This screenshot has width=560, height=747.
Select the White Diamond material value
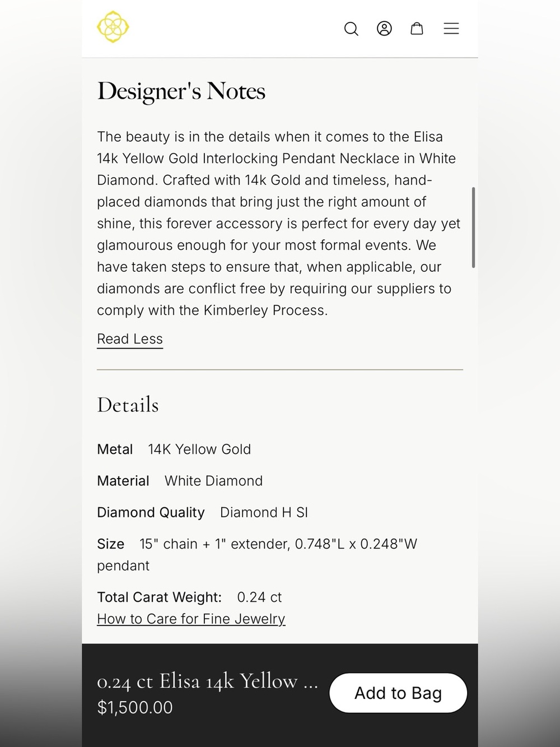(213, 481)
